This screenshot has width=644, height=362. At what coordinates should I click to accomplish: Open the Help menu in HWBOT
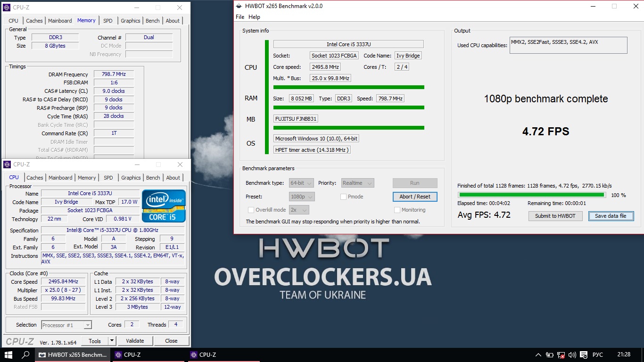254,17
